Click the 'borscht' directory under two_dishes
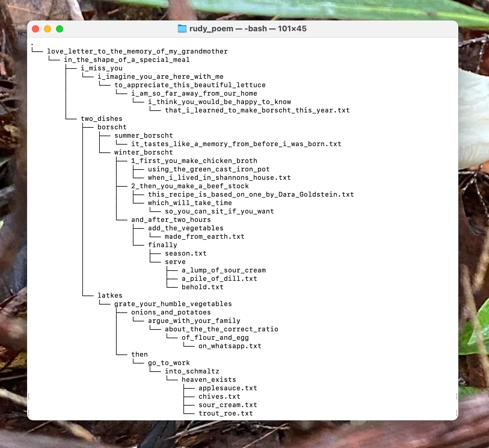 coord(112,127)
